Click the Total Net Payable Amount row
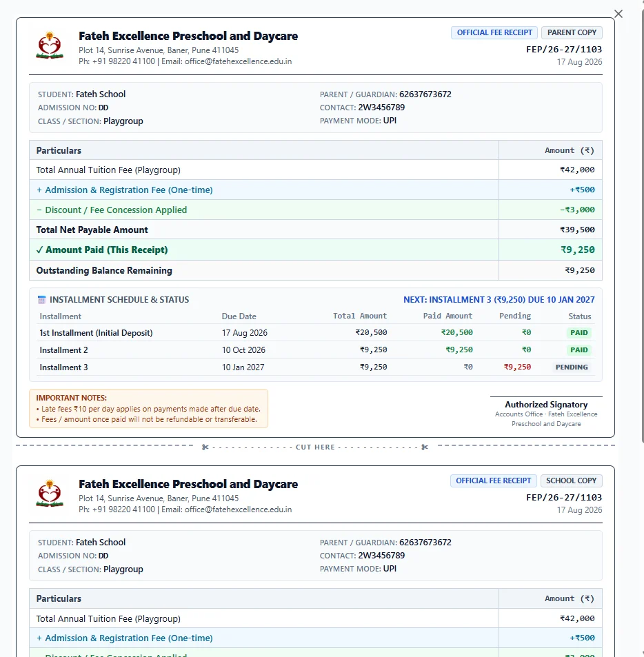The width and height of the screenshot is (644, 657). click(316, 230)
